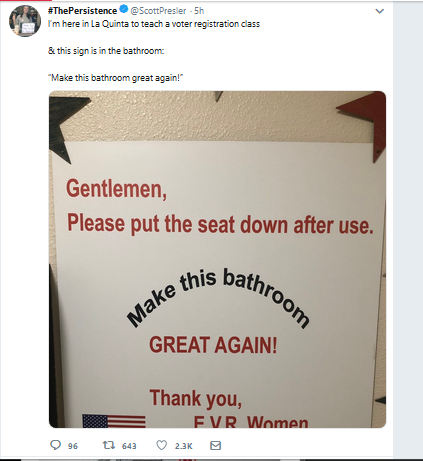Enlarge the bathroom sign photo
This screenshot has width=423, height=461.
pyautogui.click(x=217, y=259)
